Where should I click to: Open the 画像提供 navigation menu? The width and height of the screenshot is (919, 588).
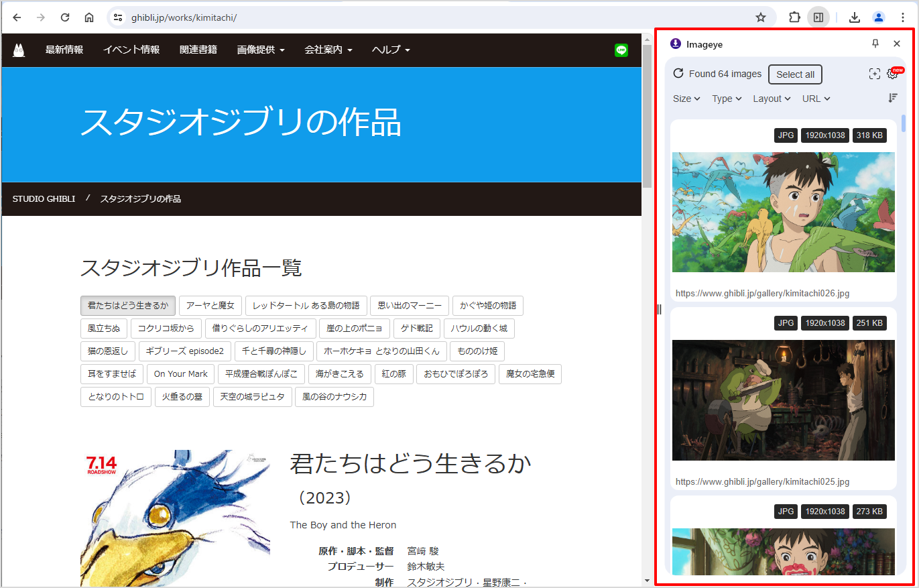(x=261, y=50)
